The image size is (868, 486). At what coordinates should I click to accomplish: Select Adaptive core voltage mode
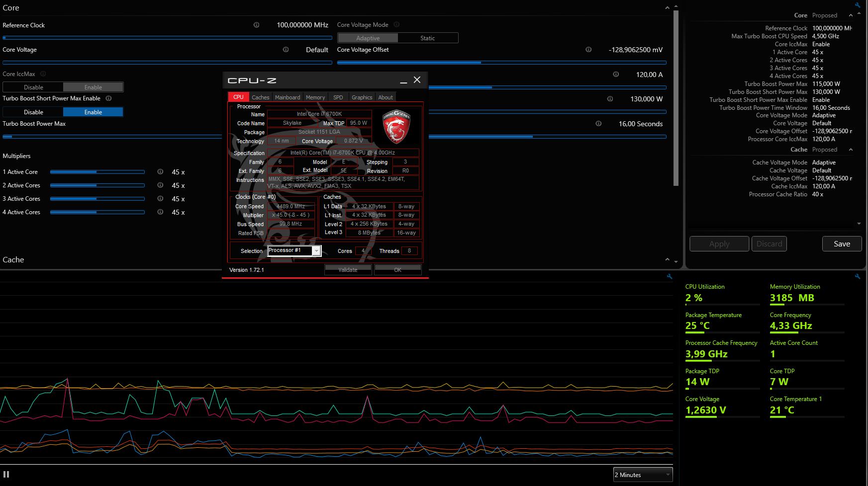(x=368, y=38)
